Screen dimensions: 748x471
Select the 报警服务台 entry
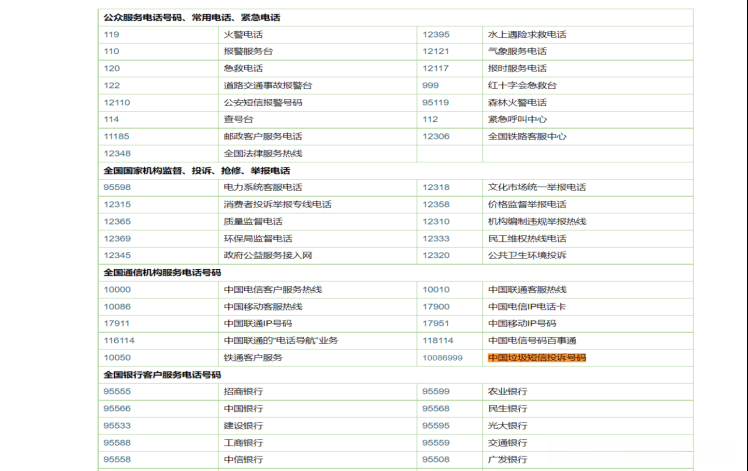point(248,51)
